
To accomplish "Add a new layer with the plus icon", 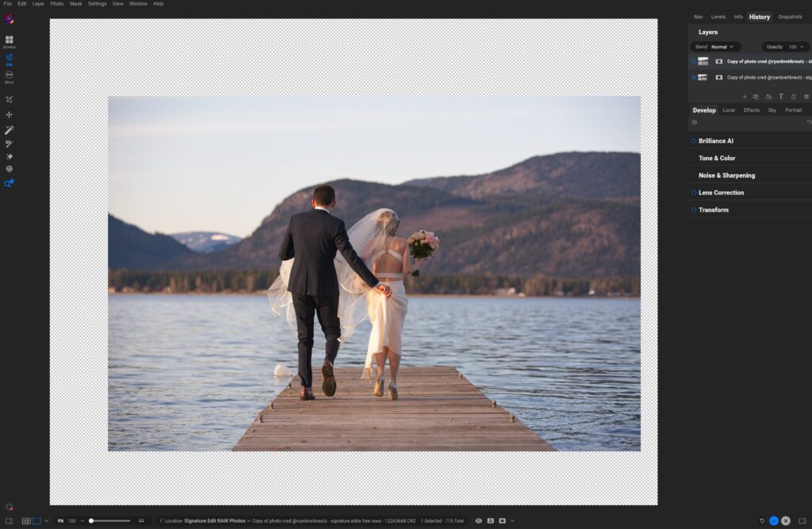I will [x=745, y=97].
